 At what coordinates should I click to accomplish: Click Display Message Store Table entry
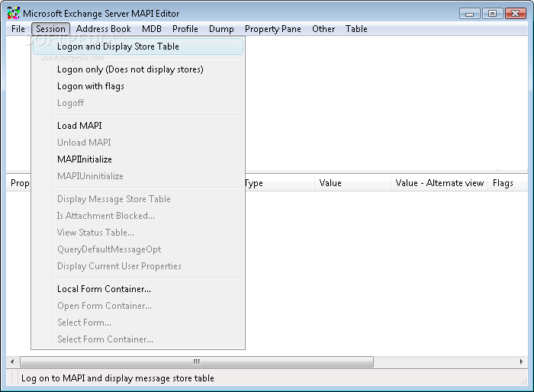point(138,199)
